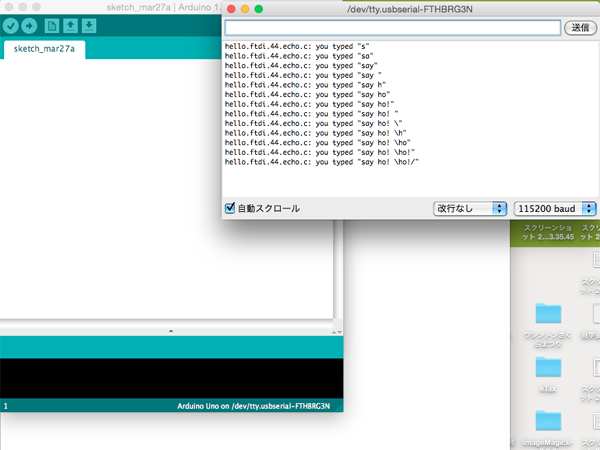The image size is (600, 450).
Task: Zoom the serial monitor with green button
Action: (x=259, y=9)
